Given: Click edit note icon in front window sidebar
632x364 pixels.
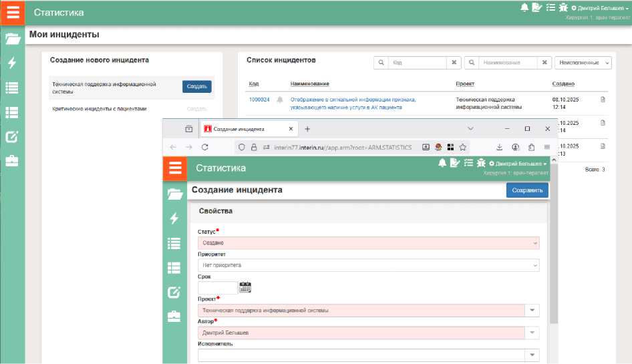Looking at the screenshot, I should click(x=174, y=293).
